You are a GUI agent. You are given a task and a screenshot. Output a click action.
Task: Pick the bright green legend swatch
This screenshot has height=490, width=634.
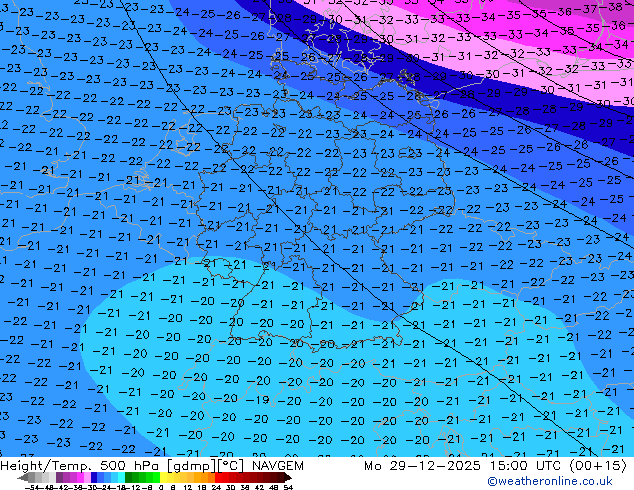point(156,478)
